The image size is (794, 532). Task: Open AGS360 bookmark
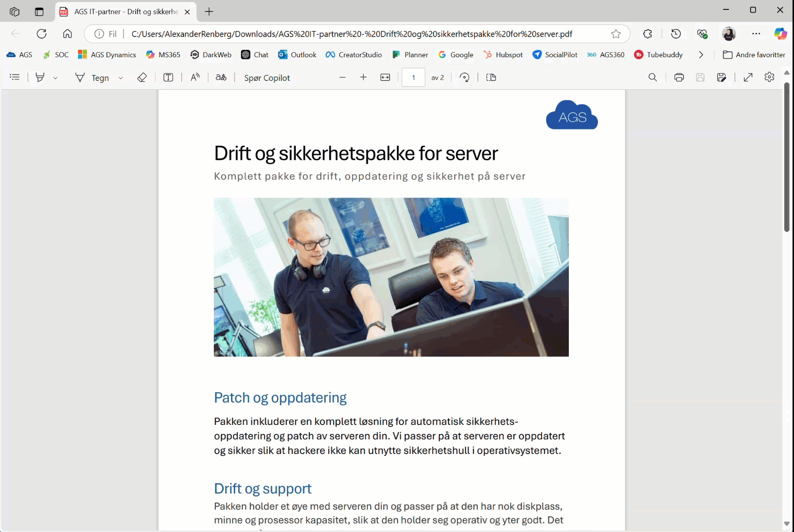click(606, 55)
